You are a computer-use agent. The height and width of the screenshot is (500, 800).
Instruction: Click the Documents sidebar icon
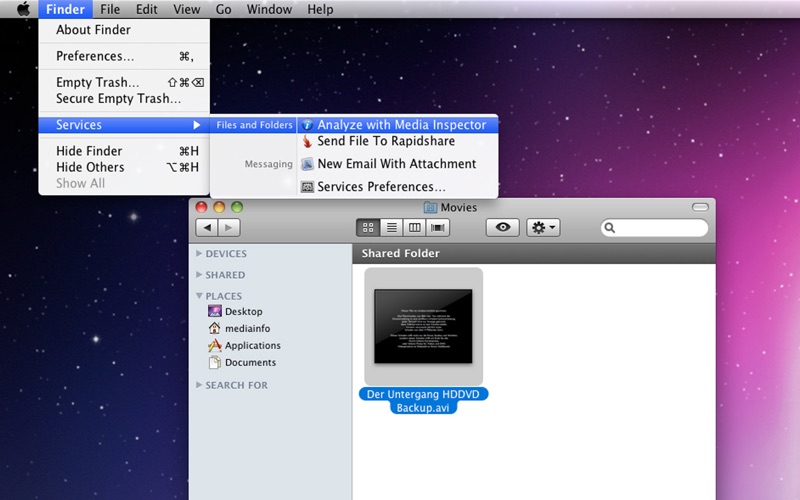pos(215,362)
